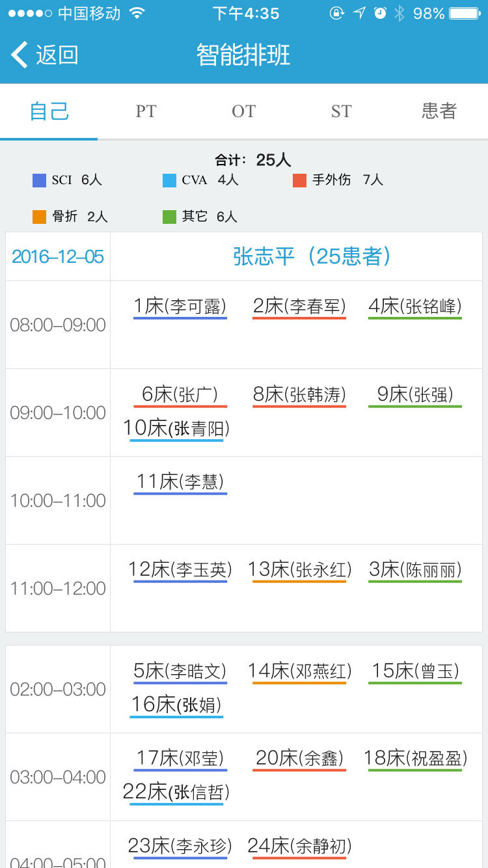
Task: Tap the location arrow status icon
Action: 359,13
